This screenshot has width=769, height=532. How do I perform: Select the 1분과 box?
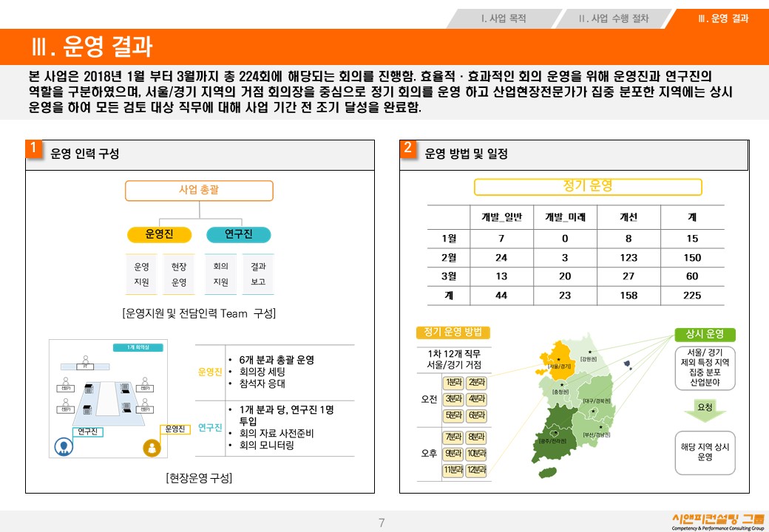click(x=453, y=382)
